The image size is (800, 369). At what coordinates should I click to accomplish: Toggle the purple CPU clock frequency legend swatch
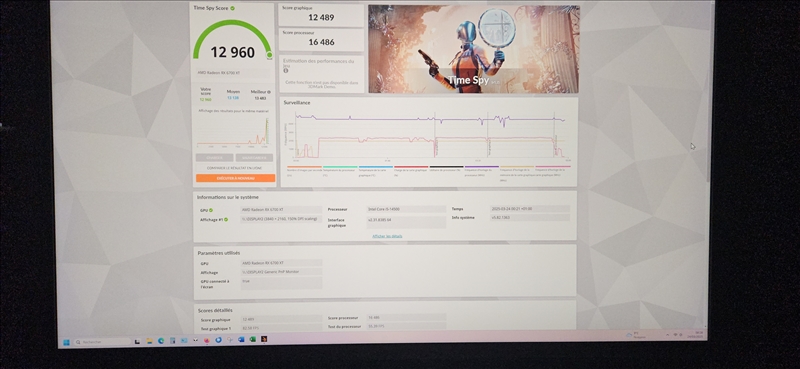click(x=482, y=167)
